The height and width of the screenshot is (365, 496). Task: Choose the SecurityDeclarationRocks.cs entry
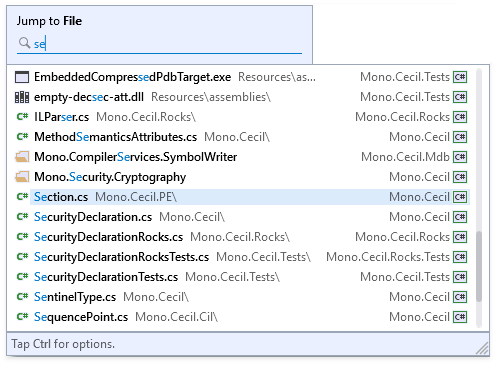[x=242, y=237]
